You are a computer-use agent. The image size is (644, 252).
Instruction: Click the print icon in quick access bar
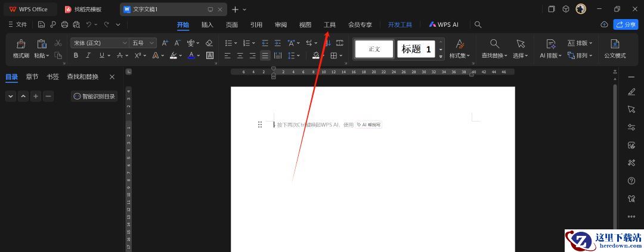[64, 24]
